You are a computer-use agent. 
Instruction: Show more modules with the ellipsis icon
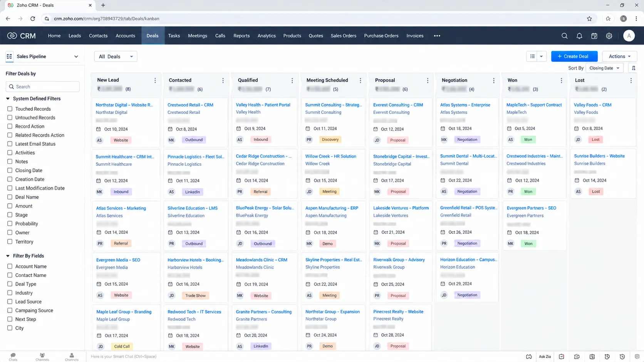tap(437, 36)
